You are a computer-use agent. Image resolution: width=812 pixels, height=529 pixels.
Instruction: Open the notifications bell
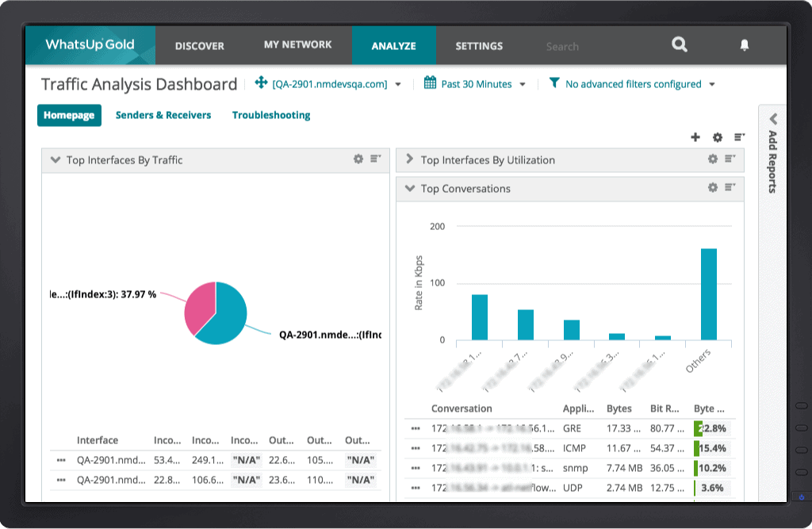(x=744, y=45)
